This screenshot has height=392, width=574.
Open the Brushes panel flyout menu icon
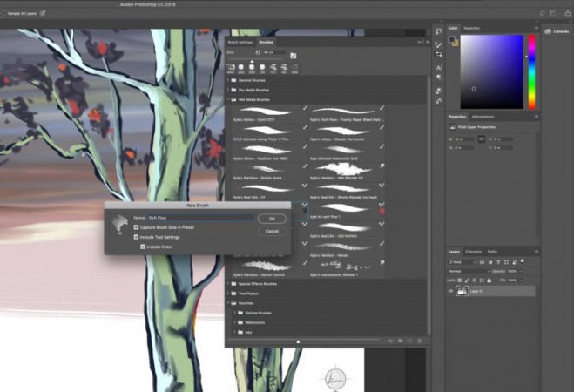(x=427, y=42)
